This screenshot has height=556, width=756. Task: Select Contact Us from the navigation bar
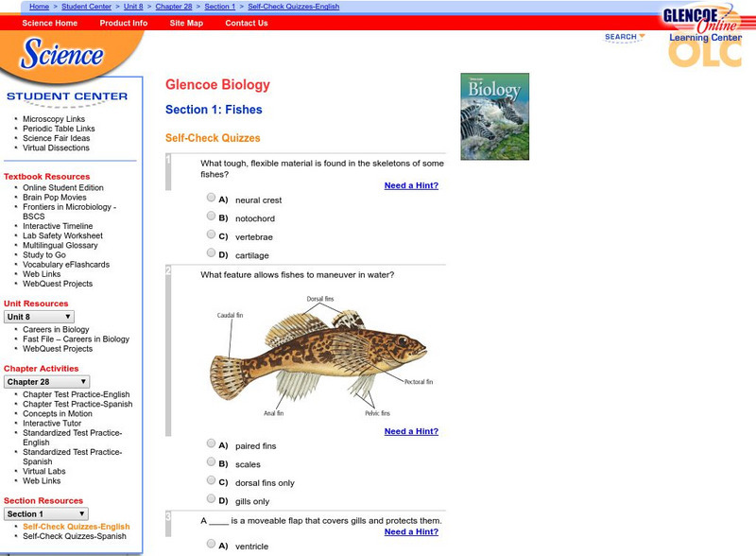[x=245, y=24]
